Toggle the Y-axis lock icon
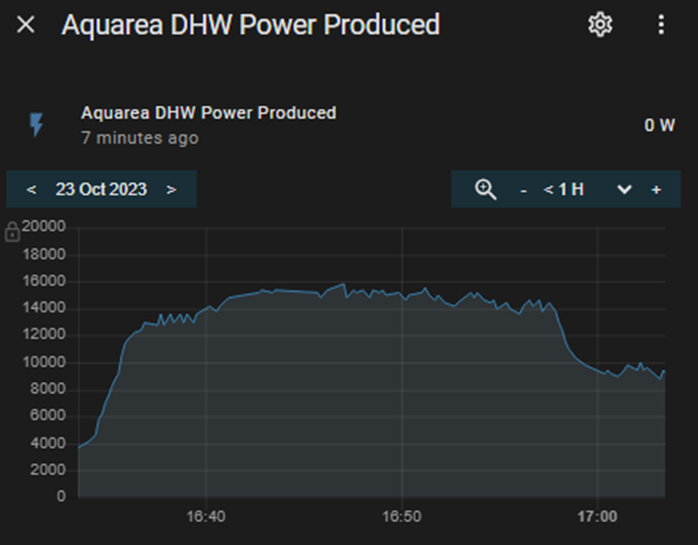This screenshot has height=545, width=698. (12, 232)
